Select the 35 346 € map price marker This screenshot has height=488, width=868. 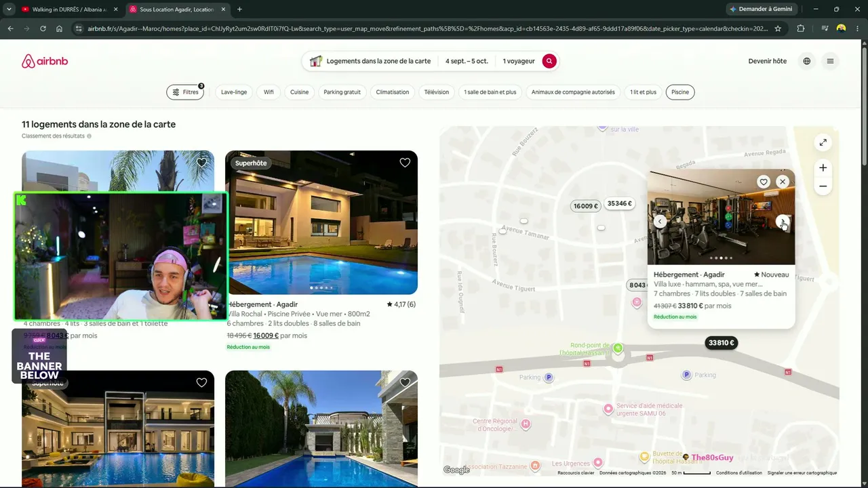click(x=620, y=203)
